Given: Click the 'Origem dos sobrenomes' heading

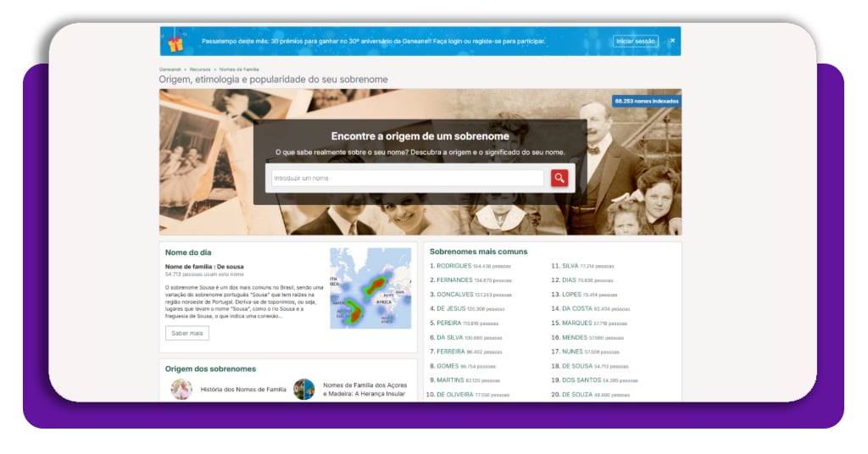Looking at the screenshot, I should (210, 368).
